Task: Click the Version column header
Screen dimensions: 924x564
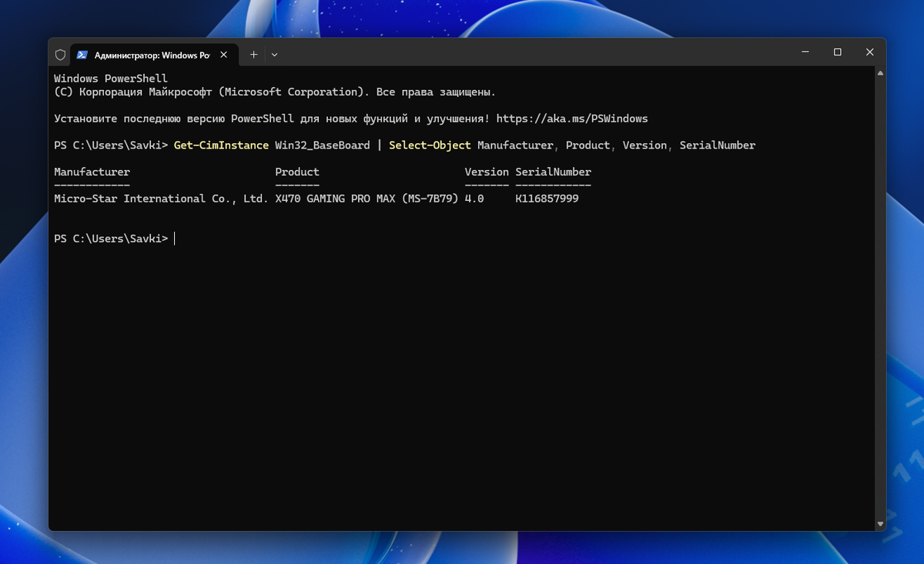Action: click(487, 172)
